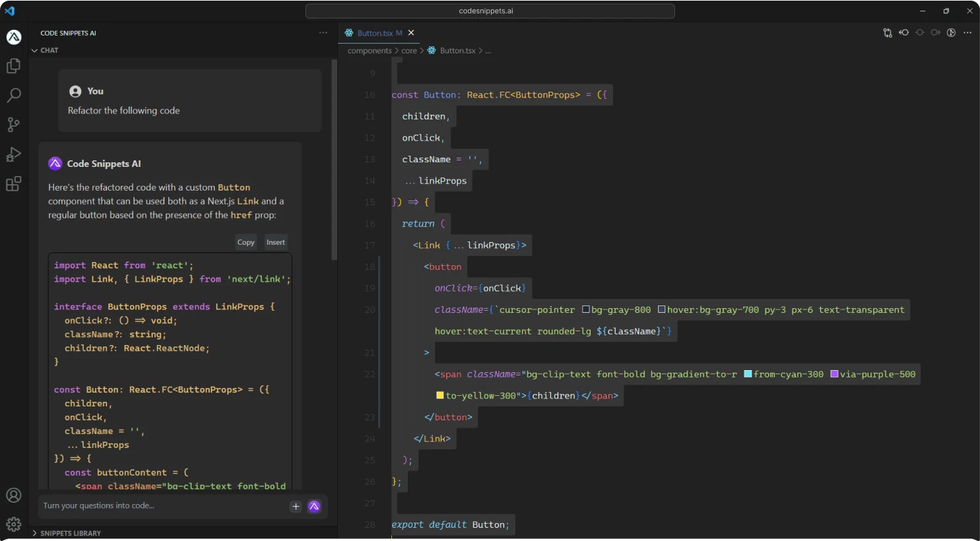Select the Button.tsx editor tab
Image resolution: width=980 pixels, height=541 pixels.
pyautogui.click(x=378, y=32)
